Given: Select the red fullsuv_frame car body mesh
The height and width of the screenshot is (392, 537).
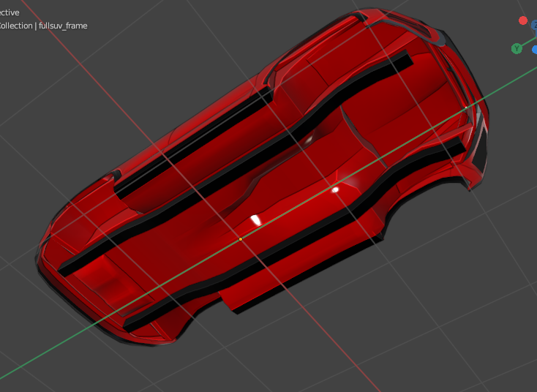Looking at the screenshot, I should point(260,178).
